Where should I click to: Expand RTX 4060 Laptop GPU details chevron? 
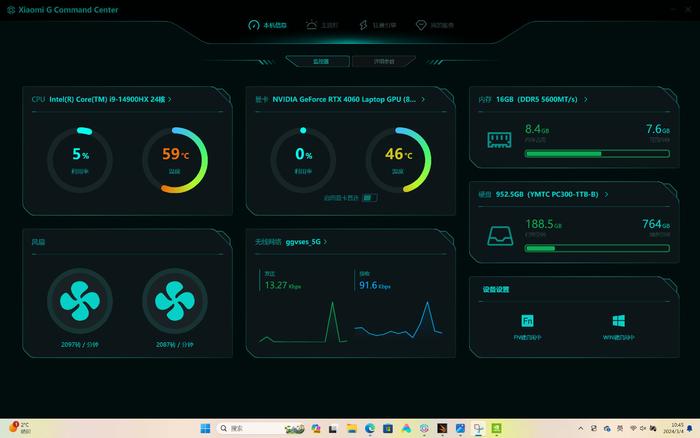click(x=423, y=99)
